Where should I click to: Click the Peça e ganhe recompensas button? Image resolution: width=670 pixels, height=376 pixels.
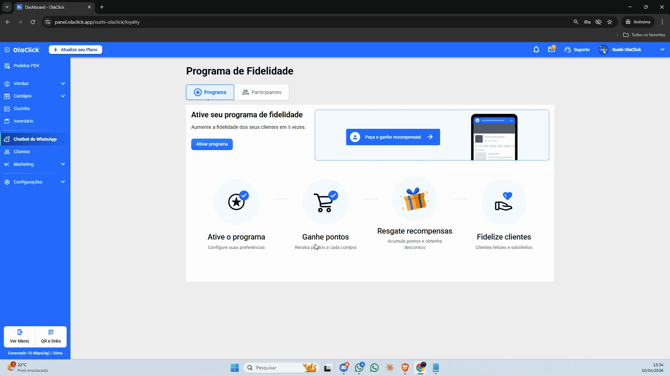coord(393,137)
